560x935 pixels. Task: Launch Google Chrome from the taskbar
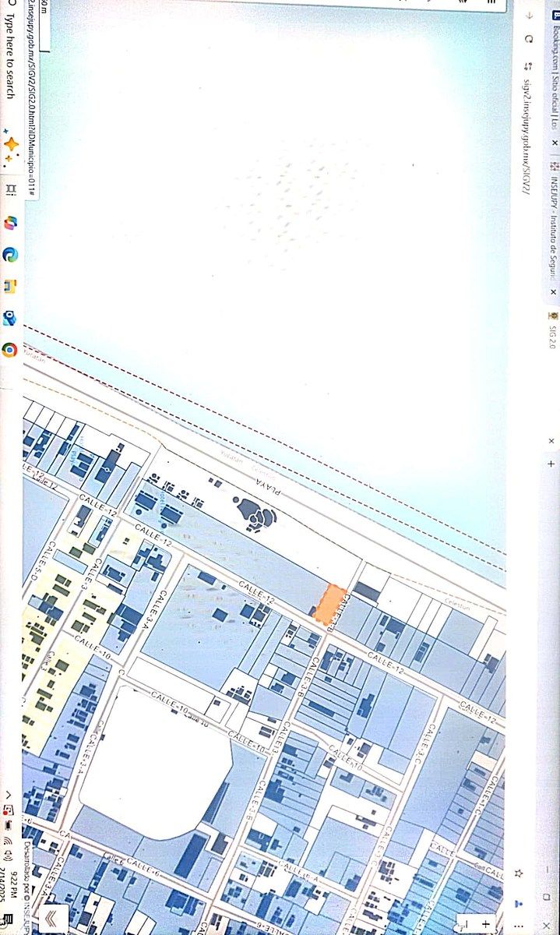pyautogui.click(x=9, y=350)
